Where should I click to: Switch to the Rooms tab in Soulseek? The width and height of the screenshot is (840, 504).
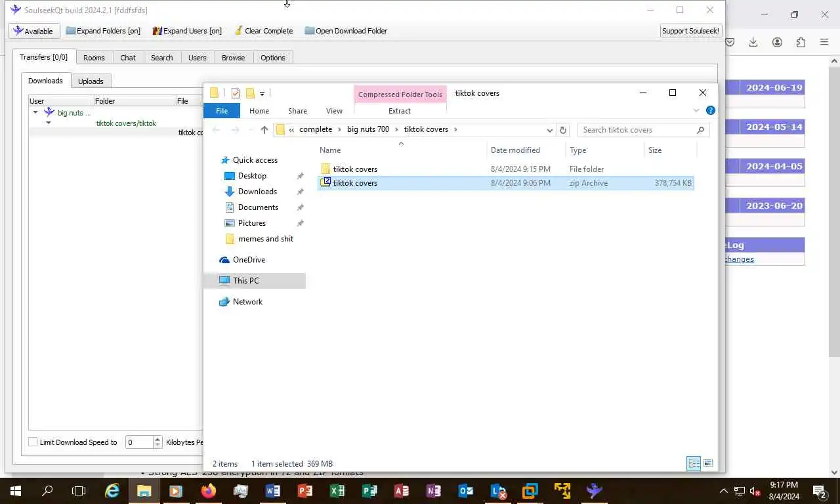pos(94,58)
